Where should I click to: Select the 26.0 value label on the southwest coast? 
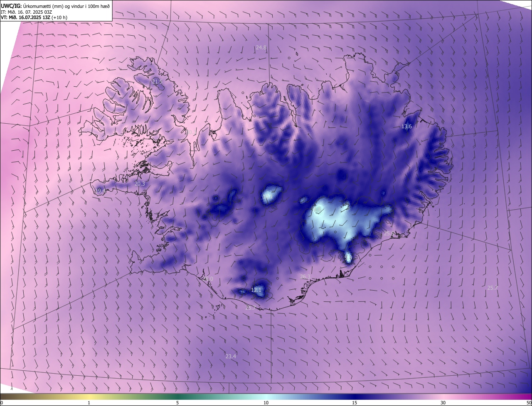click(208, 279)
